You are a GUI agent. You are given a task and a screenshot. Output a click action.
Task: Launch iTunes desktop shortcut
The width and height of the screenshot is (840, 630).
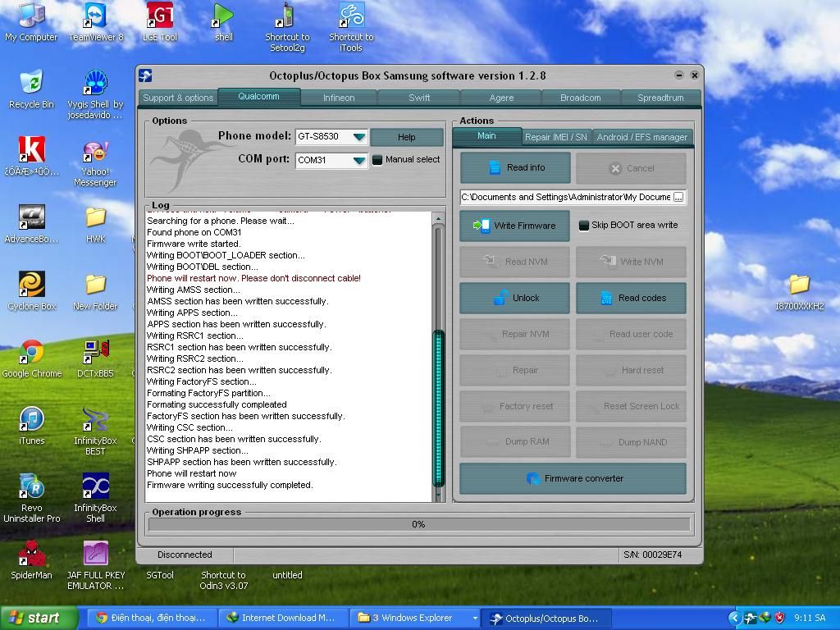31,426
